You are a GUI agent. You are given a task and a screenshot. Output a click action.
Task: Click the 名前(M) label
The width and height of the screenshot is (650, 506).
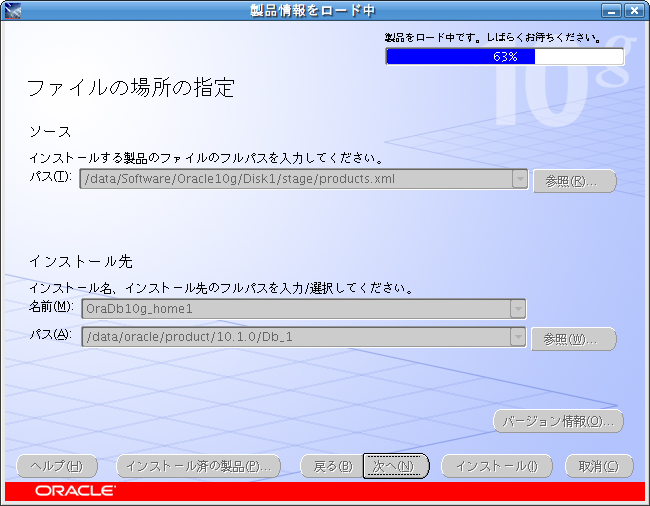click(51, 307)
